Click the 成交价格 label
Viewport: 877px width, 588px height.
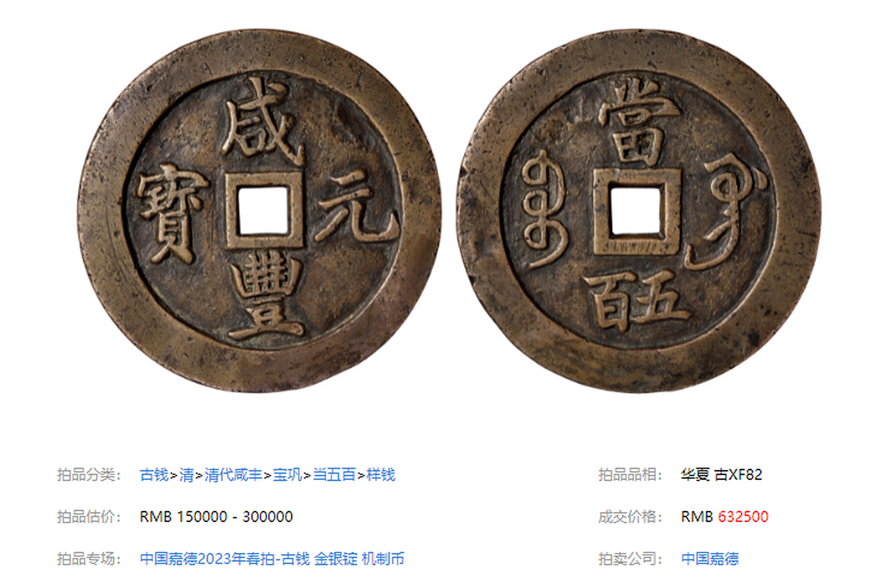click(x=630, y=517)
